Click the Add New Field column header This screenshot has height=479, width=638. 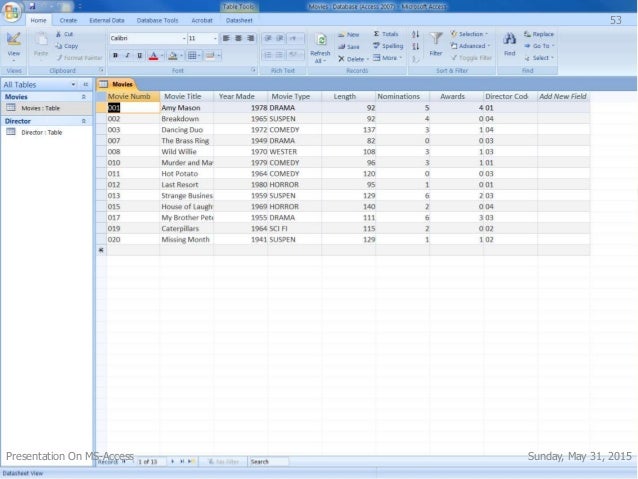point(563,96)
